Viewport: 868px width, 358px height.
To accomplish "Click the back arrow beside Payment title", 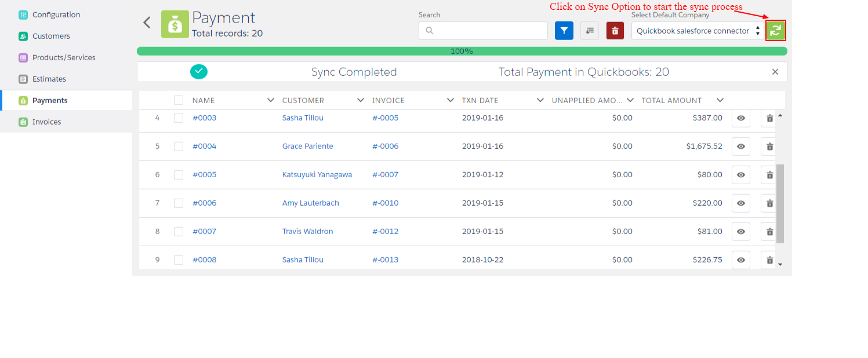I will point(147,23).
